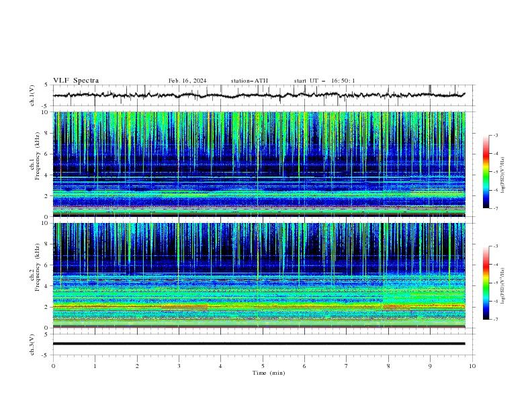
Task: Select the ch.1 colorbar "log(PSD)(V²/Hz)" label
Action: 502,175
